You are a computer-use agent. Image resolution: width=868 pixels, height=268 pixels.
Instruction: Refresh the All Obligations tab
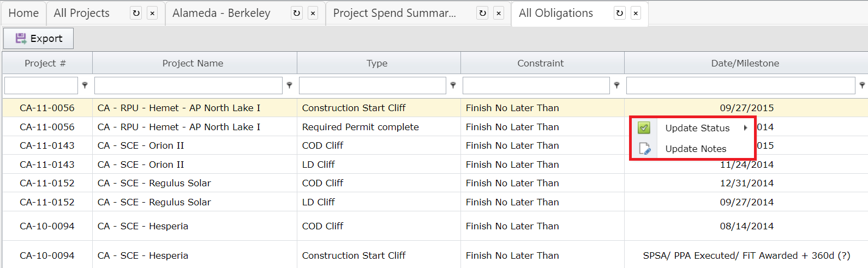[x=620, y=13]
